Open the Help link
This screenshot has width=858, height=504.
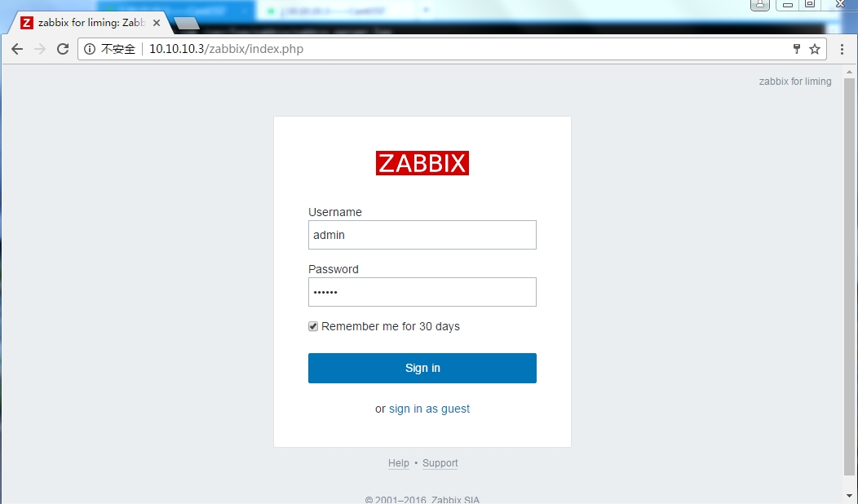[x=398, y=463]
